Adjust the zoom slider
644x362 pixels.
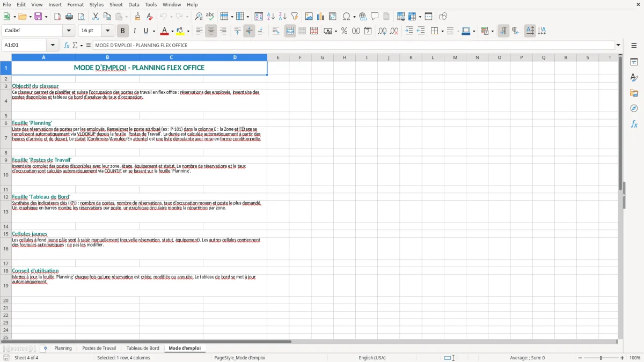601,358
